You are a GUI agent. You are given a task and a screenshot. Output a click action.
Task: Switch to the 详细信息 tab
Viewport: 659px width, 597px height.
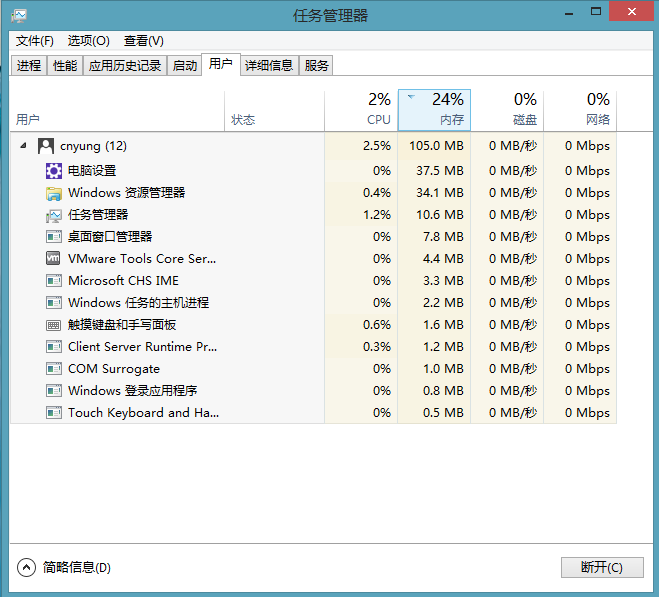click(269, 66)
